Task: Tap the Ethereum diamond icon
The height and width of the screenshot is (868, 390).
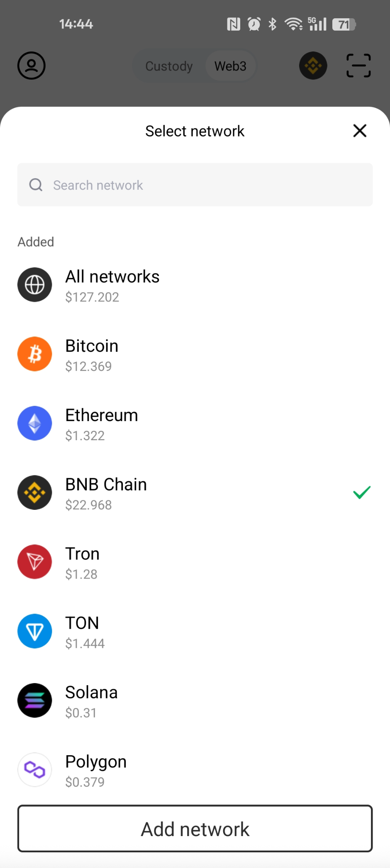Action: [x=35, y=423]
